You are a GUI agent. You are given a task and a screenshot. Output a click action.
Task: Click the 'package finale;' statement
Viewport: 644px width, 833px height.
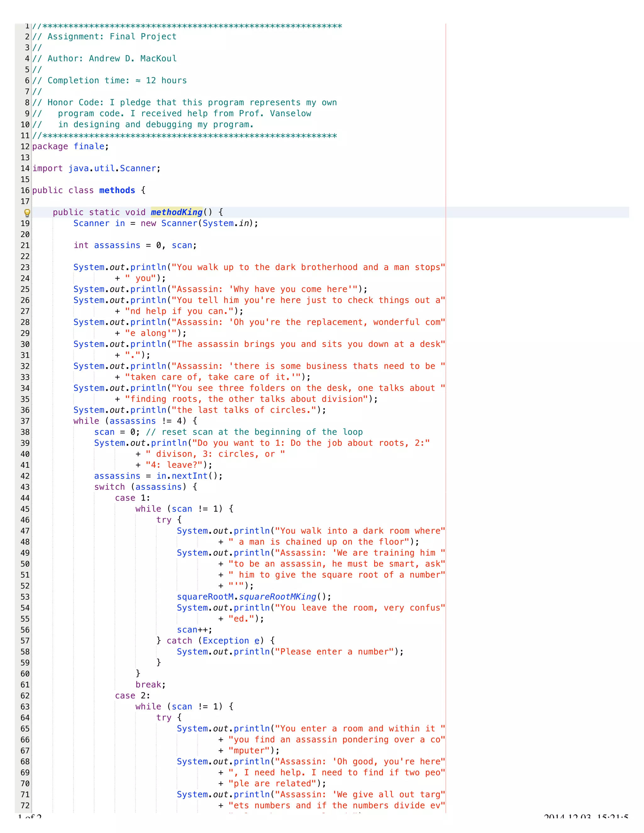pyautogui.click(x=70, y=146)
